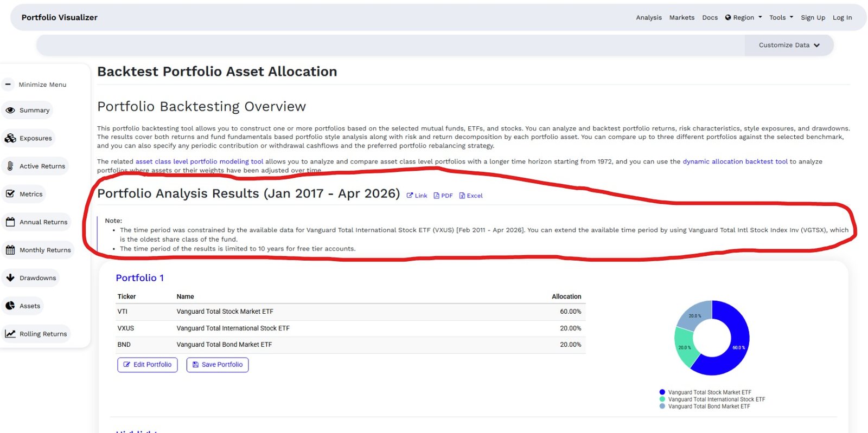Select Sign Up in the top navigation
868x433 pixels.
813,17
